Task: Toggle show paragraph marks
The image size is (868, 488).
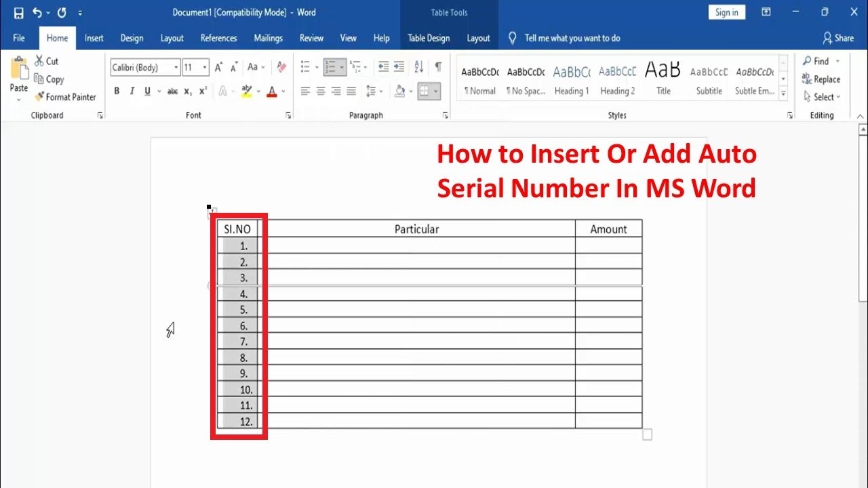Action: click(x=438, y=67)
